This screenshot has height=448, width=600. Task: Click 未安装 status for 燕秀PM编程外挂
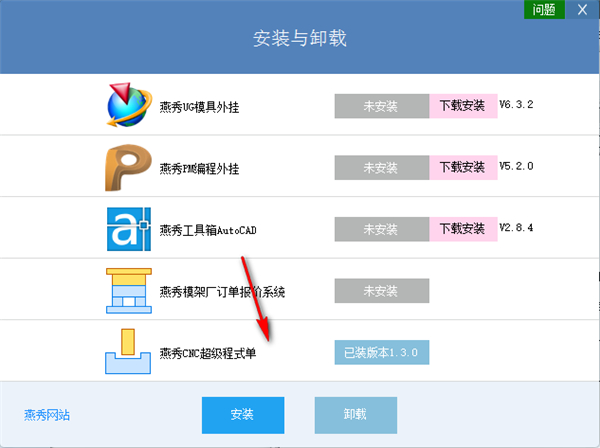coord(382,168)
